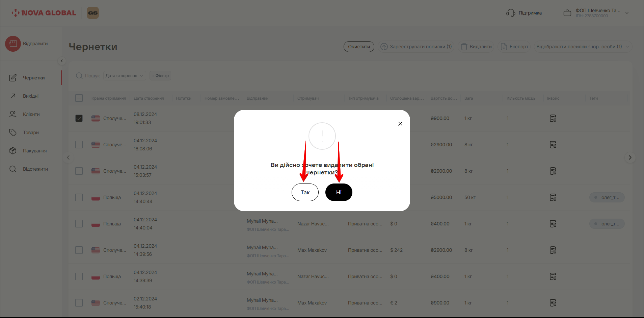The height and width of the screenshot is (318, 644).
Task: Uncheck the selected 08.12.2024 draft checkbox
Action: tap(79, 118)
